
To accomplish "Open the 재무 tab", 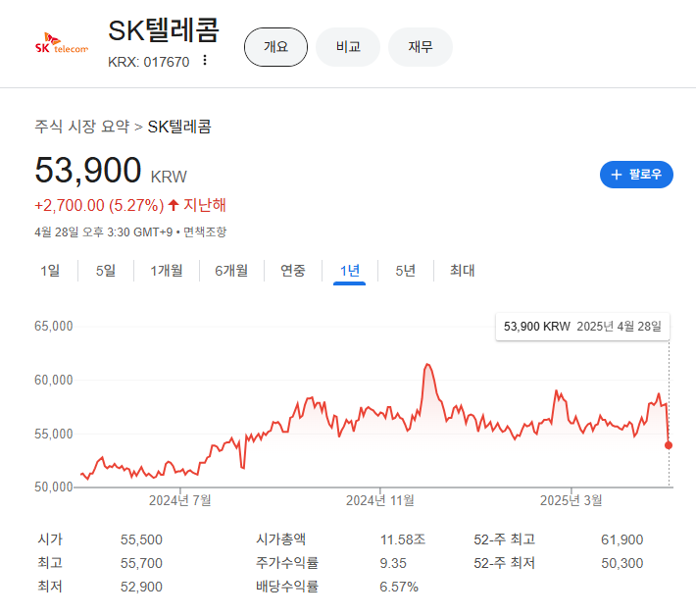I will tap(421, 47).
